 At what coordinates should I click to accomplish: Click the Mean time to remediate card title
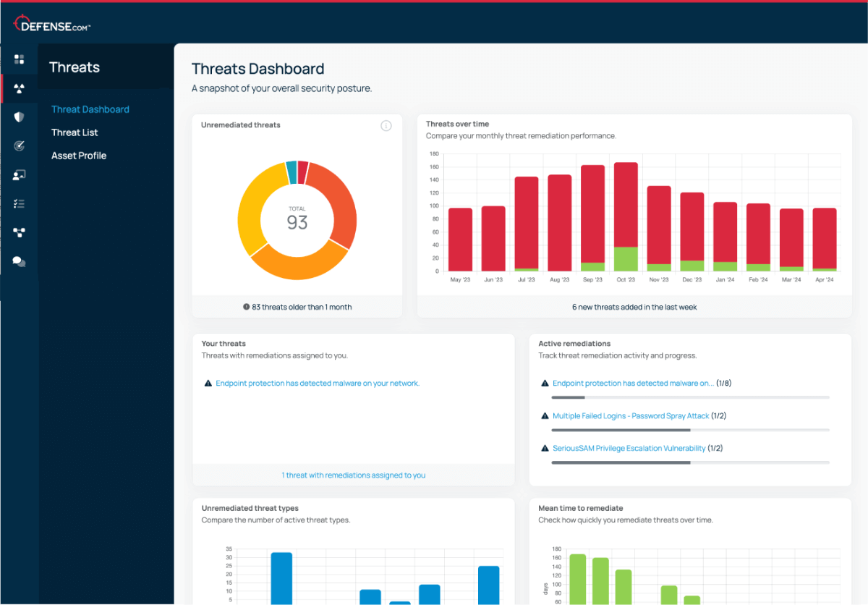(581, 508)
